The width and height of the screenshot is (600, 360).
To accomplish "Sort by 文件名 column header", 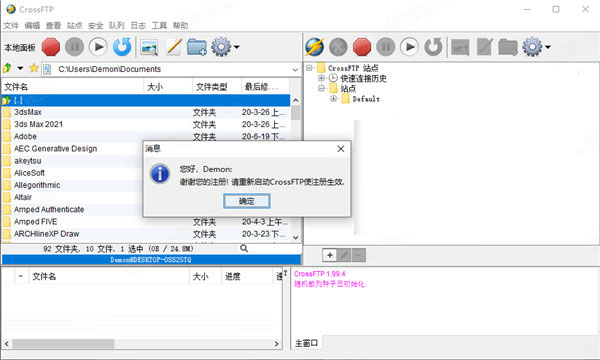I will click(73, 87).
